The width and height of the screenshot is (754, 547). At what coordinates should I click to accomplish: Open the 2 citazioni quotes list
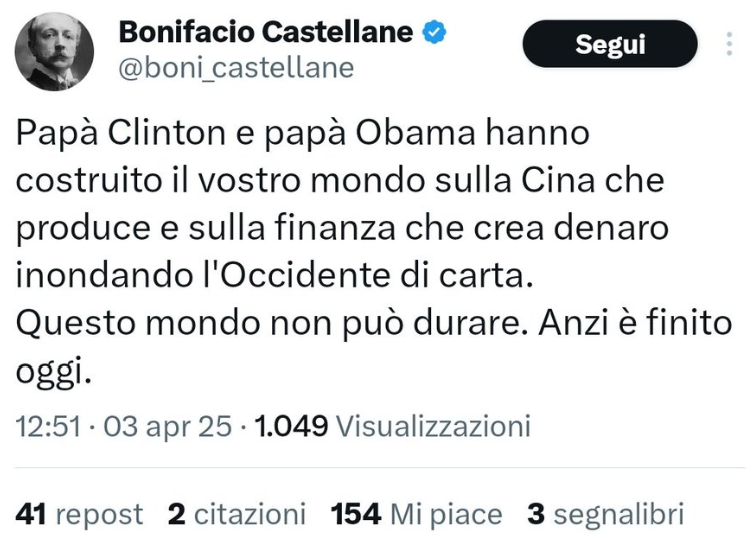[237, 514]
